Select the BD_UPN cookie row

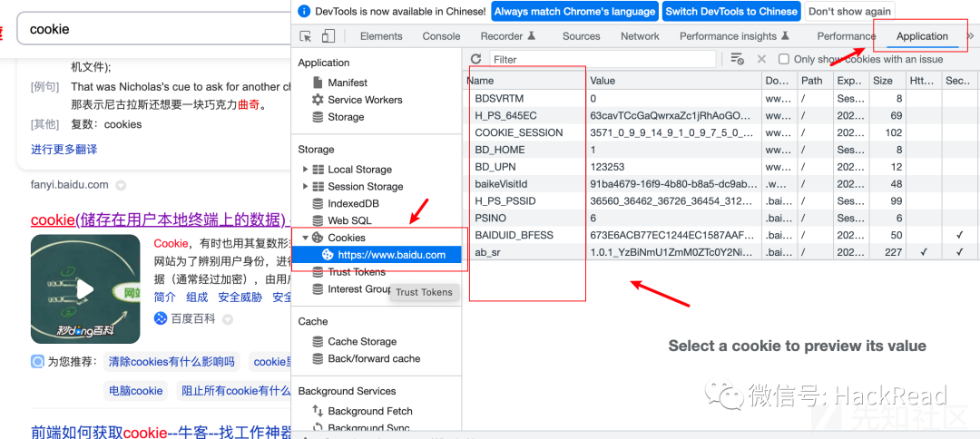click(721, 167)
